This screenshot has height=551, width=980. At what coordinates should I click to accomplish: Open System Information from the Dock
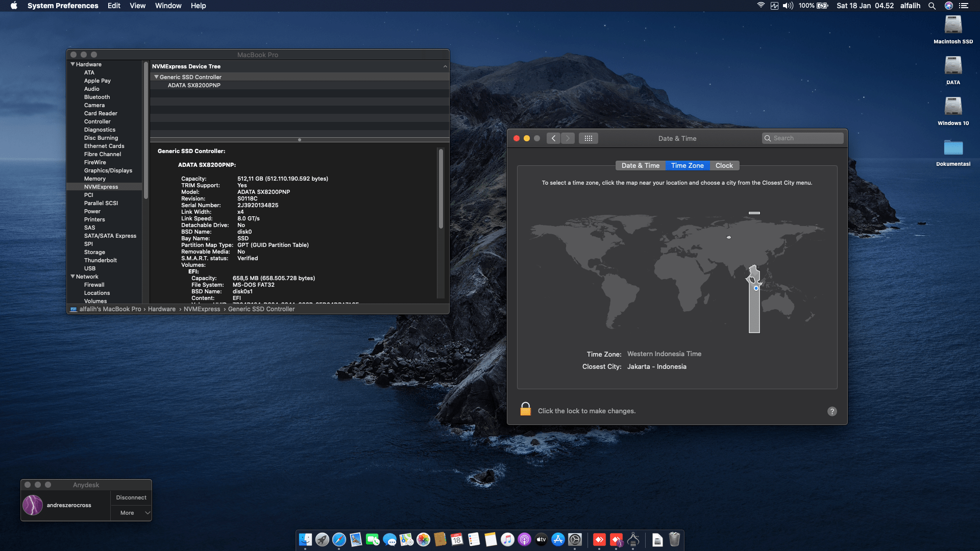coord(633,539)
